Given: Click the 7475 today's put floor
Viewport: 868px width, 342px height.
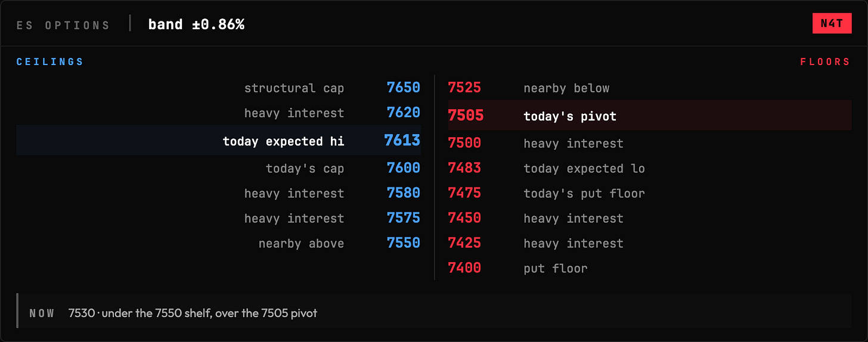Looking at the screenshot, I should 650,193.
